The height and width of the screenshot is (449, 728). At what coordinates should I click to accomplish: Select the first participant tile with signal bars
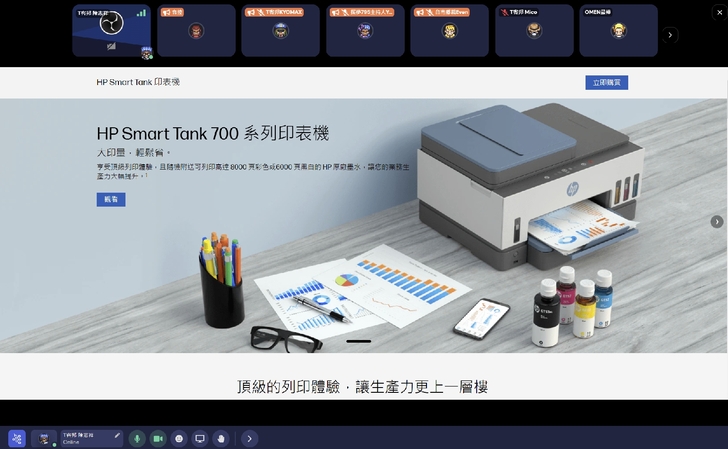(x=112, y=31)
